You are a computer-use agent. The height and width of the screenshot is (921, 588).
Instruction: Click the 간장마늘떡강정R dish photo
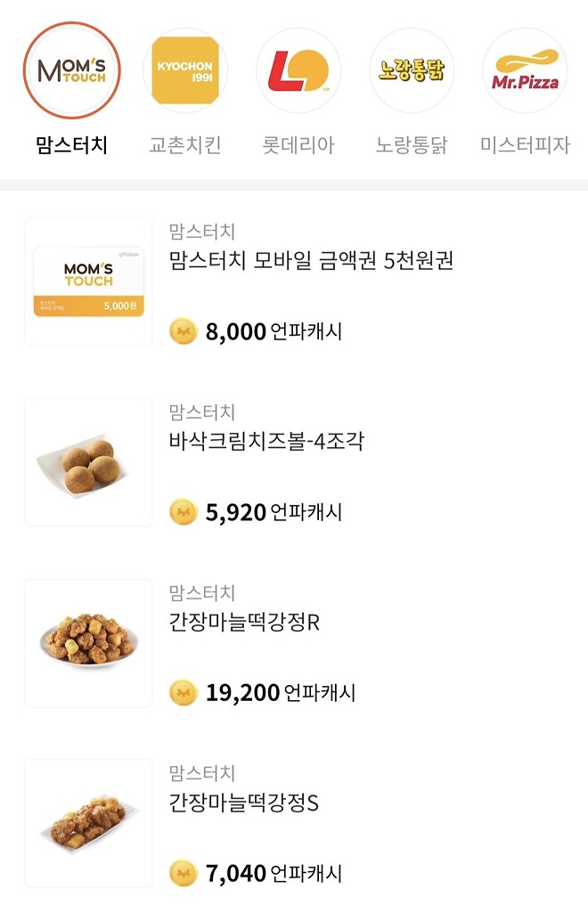pyautogui.click(x=88, y=643)
